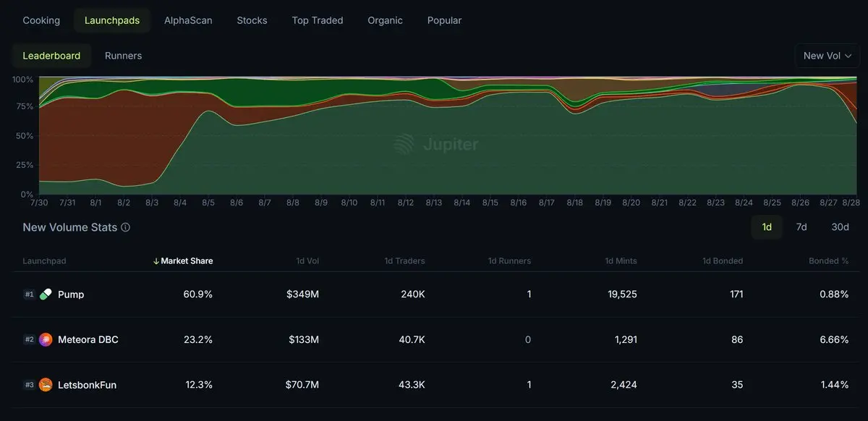Screen dimensions: 868x421
Task: Click the 50% label on chart axis
Action: 24,136
